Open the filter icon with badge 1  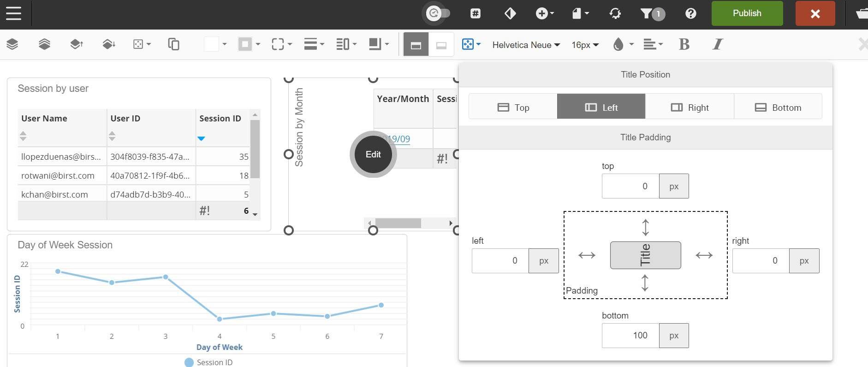click(x=652, y=13)
